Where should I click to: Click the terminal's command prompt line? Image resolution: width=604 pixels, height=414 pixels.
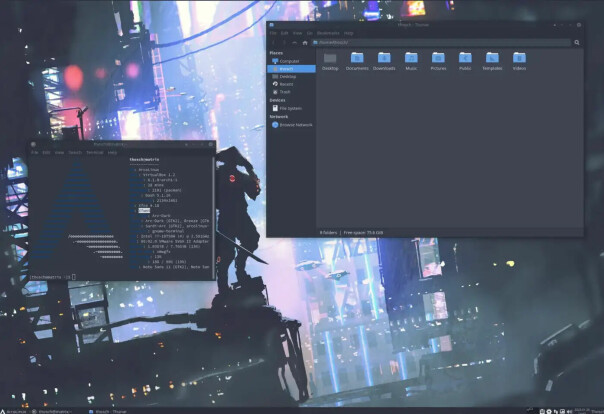(52, 277)
